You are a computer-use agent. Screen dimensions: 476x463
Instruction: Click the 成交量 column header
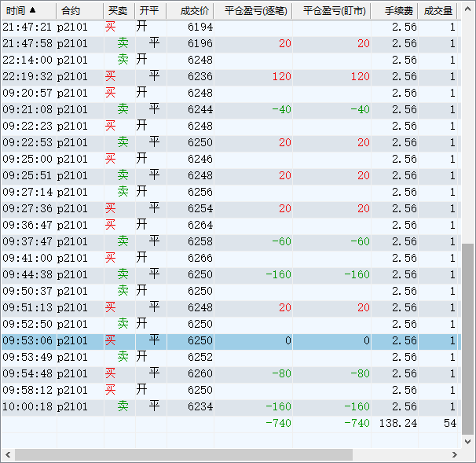438,11
